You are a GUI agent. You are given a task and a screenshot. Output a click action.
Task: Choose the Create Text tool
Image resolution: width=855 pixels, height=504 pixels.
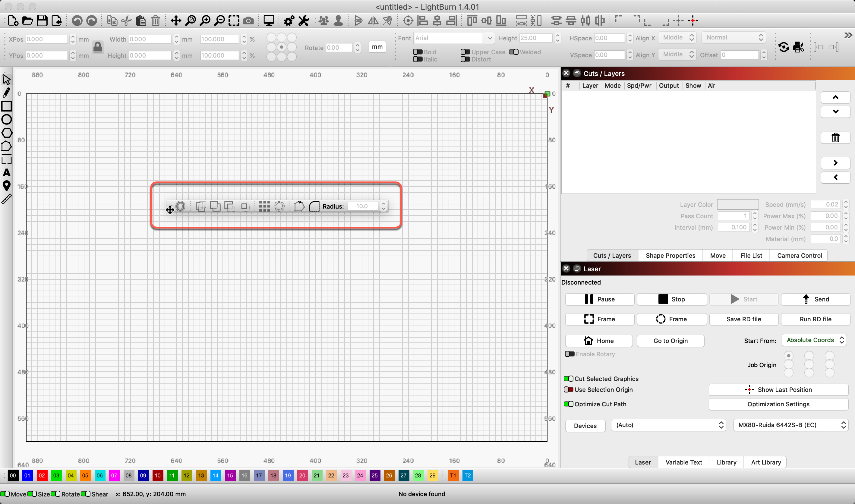[x=6, y=172]
